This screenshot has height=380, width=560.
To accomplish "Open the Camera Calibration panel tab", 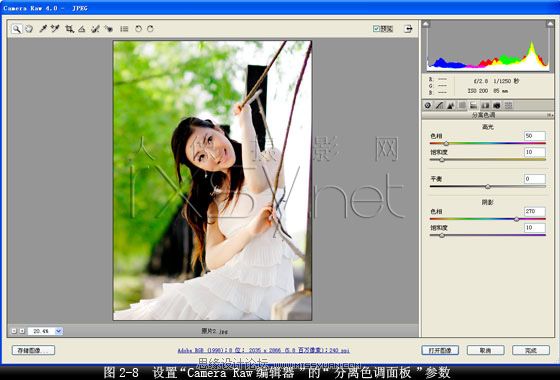I will pos(496,105).
